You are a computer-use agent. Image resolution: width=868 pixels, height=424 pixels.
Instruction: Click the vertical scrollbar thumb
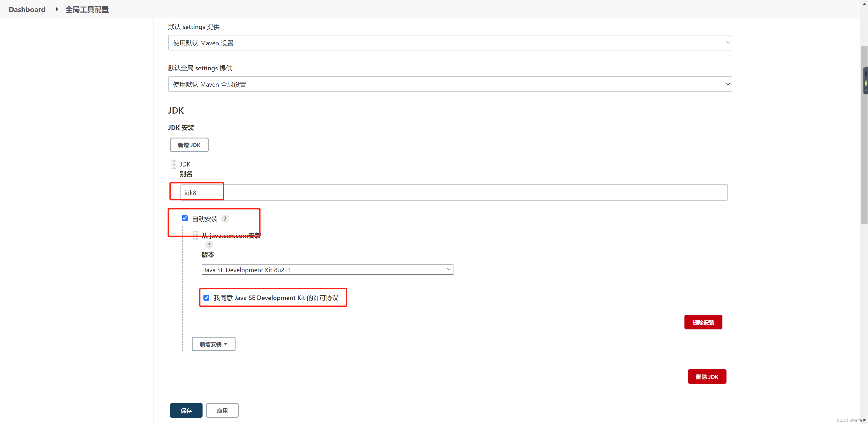click(x=864, y=135)
